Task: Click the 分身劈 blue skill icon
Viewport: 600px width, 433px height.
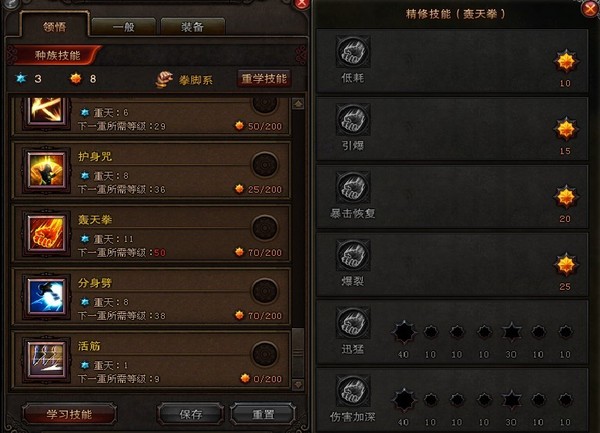Action: click(x=46, y=296)
